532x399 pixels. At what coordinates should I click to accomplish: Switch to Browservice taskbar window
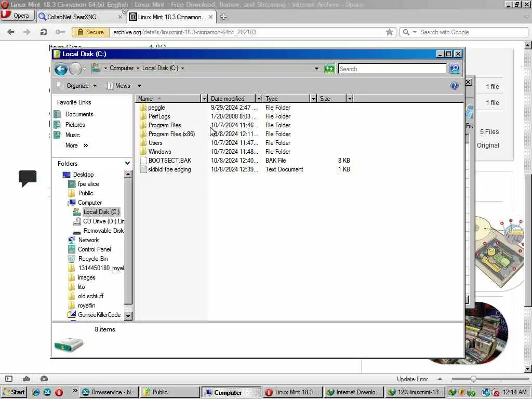tap(110, 392)
